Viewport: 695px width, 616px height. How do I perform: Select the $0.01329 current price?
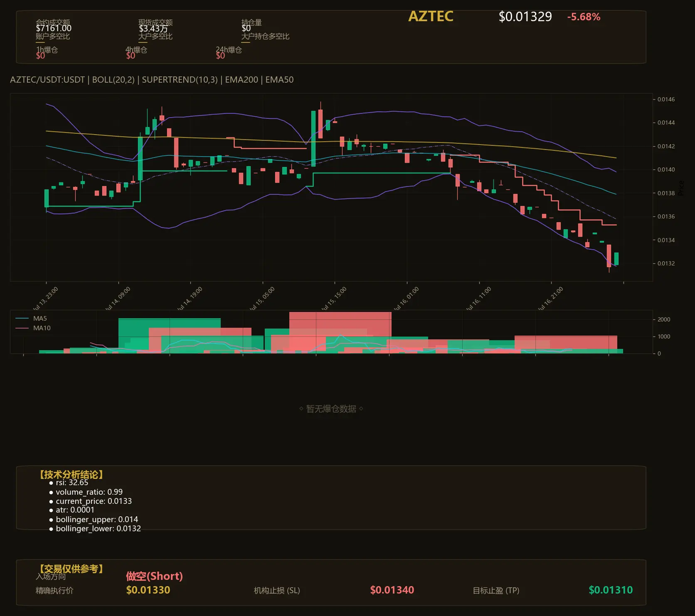525,17
